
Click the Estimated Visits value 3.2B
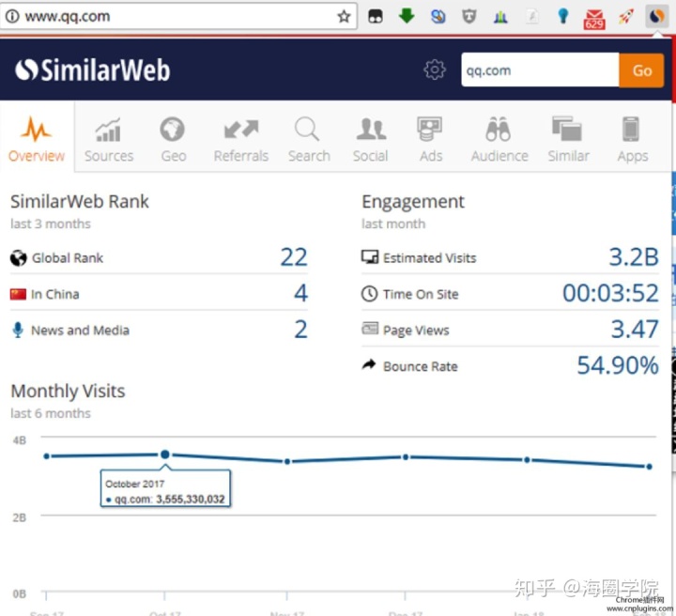coord(634,257)
